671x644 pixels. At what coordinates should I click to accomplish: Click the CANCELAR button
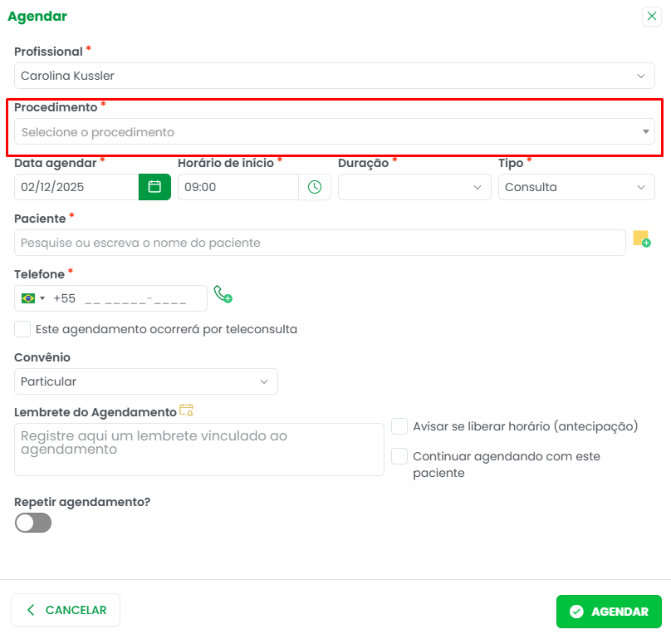[x=66, y=610]
